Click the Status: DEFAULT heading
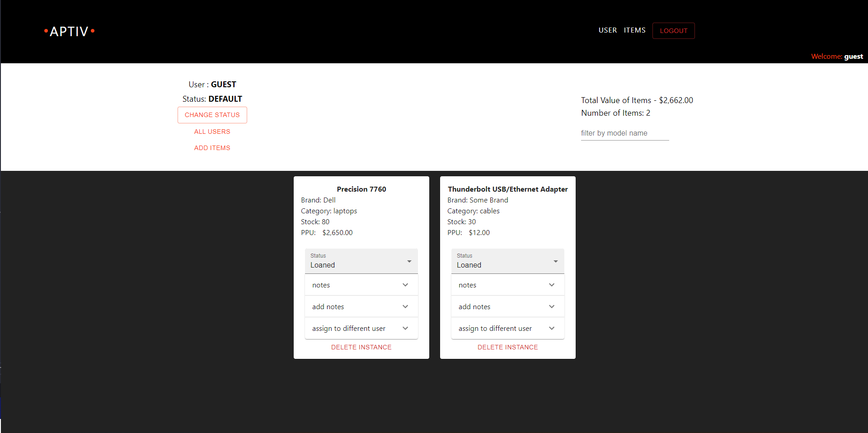 coord(212,99)
